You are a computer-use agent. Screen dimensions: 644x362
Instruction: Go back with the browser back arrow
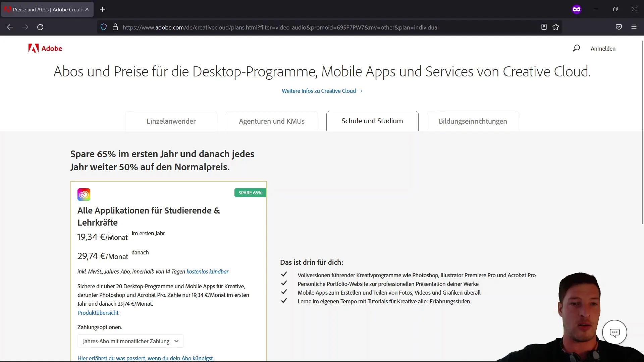[x=10, y=27]
